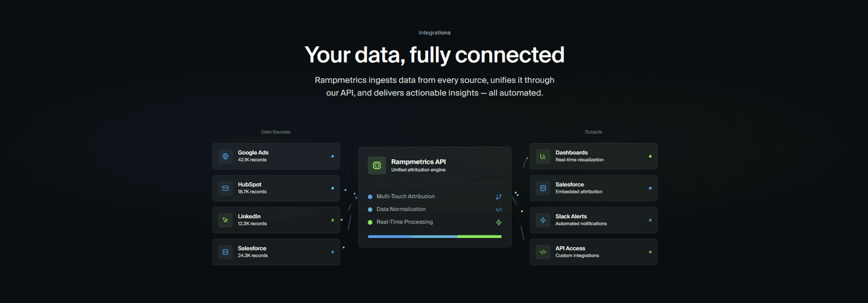This screenshot has height=303, width=868.
Task: Click the 'Embedded attribution' text
Action: [x=579, y=192]
